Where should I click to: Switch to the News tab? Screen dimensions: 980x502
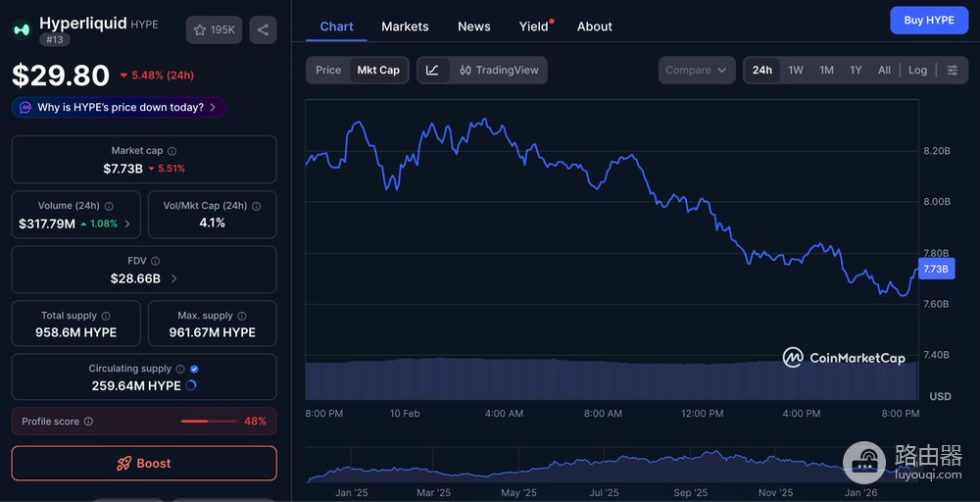(473, 26)
